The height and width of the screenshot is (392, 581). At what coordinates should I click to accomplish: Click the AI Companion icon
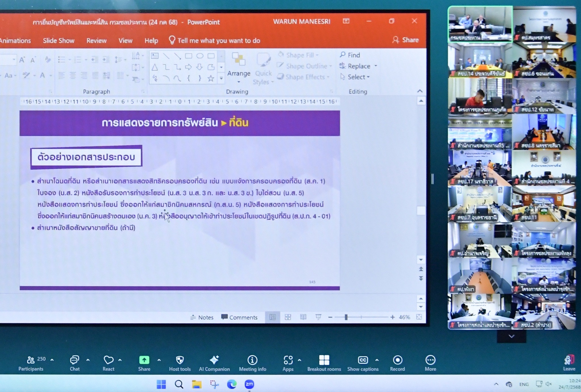click(214, 360)
